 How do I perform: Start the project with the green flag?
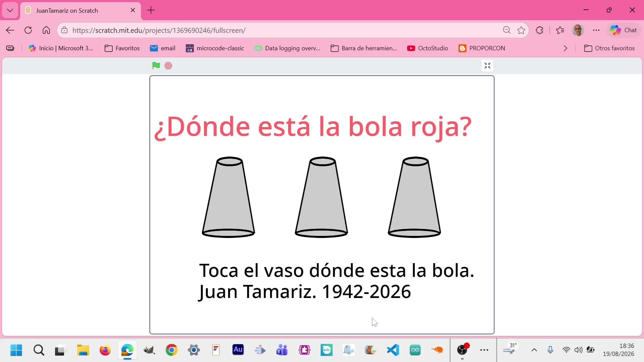pos(156,66)
